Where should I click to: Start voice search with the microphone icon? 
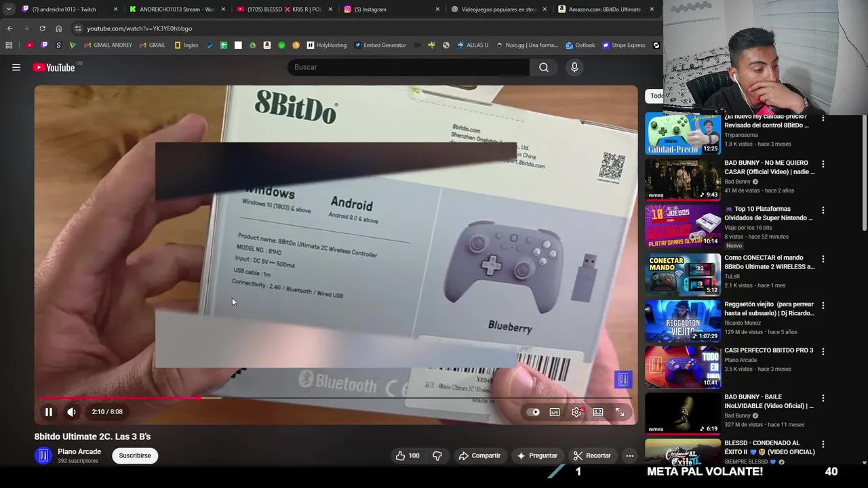pyautogui.click(x=574, y=67)
